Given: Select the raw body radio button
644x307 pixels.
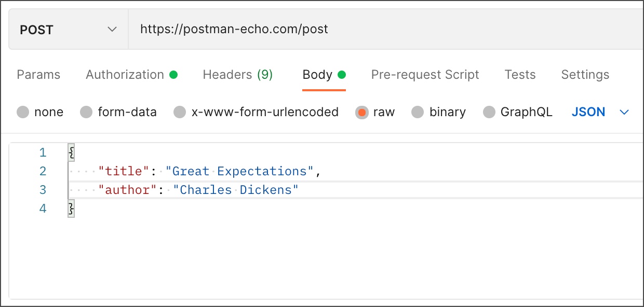Looking at the screenshot, I should pos(362,112).
